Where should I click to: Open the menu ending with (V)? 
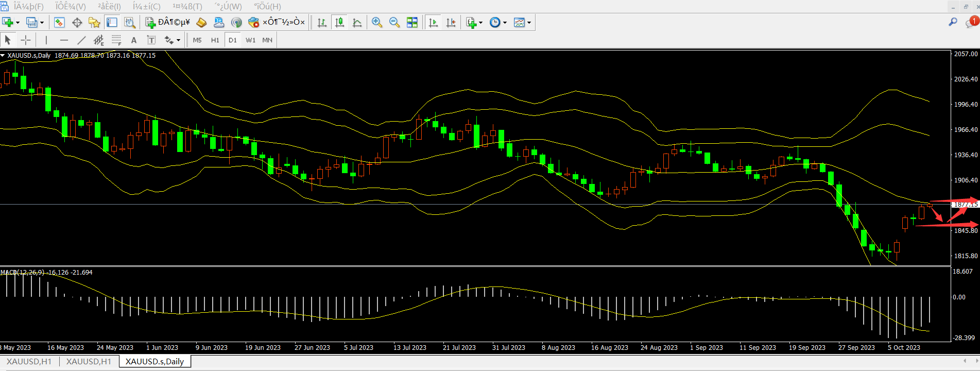(71, 7)
